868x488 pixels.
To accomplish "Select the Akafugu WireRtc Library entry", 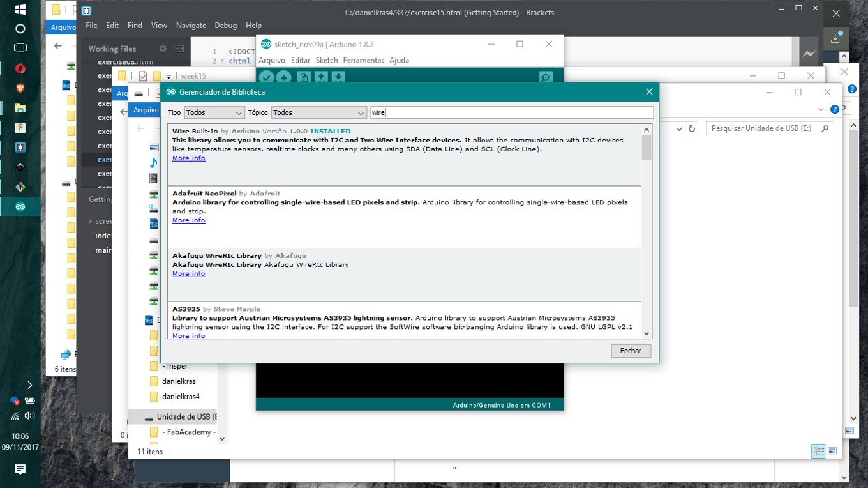I will (x=405, y=275).
